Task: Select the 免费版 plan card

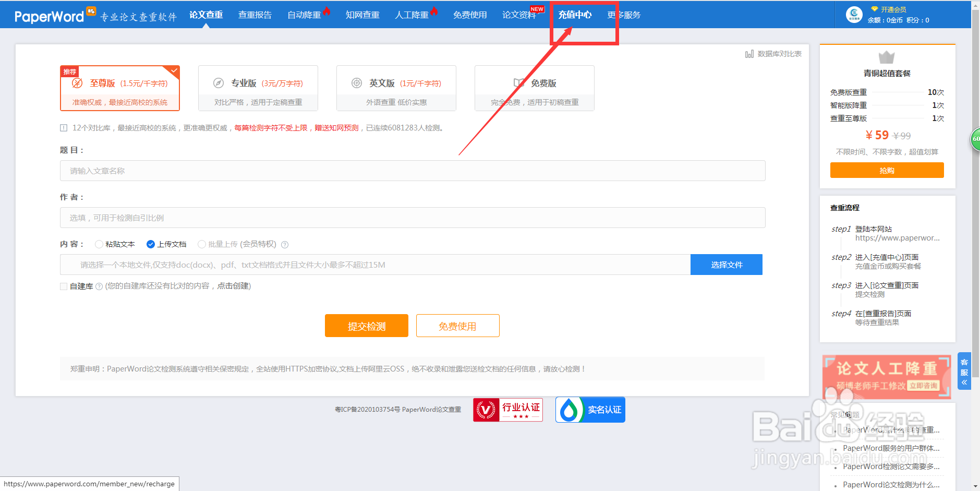Action: [535, 88]
